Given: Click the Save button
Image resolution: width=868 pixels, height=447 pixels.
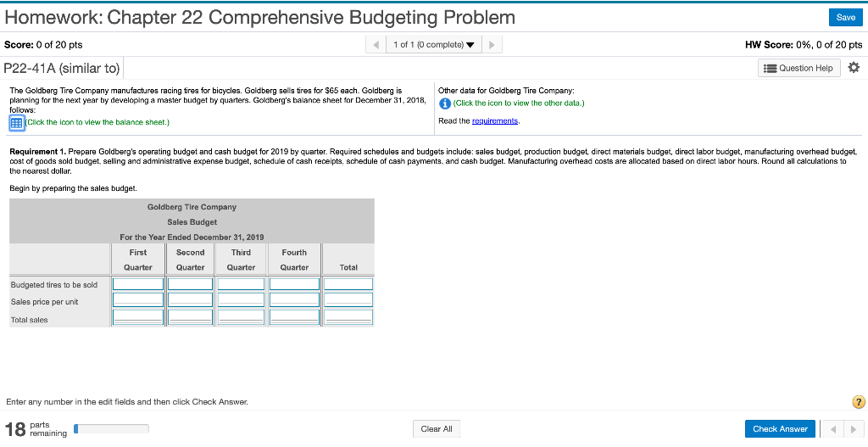Looking at the screenshot, I should point(845,17).
